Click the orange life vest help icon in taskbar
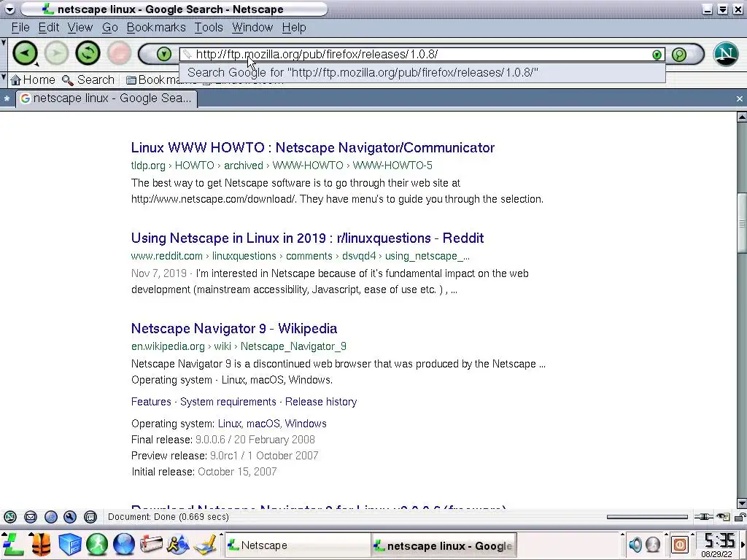The width and height of the screenshot is (747, 560). pos(41,544)
